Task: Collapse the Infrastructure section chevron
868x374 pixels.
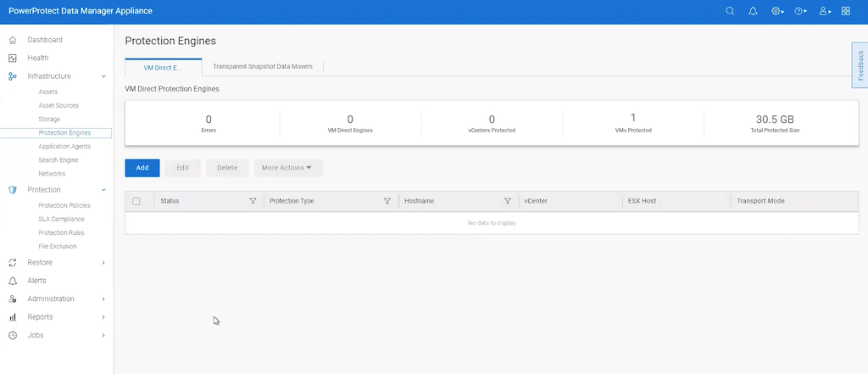Action: 103,76
